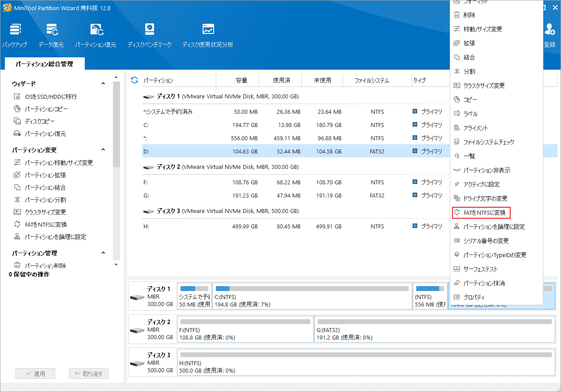561x392 pixels.
Task: Select the F: partition row
Action: click(x=296, y=182)
